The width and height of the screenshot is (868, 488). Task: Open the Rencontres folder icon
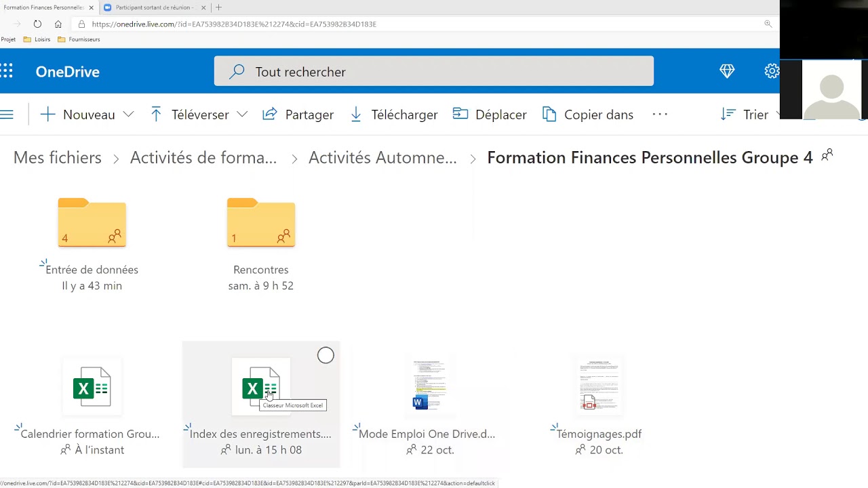(261, 222)
